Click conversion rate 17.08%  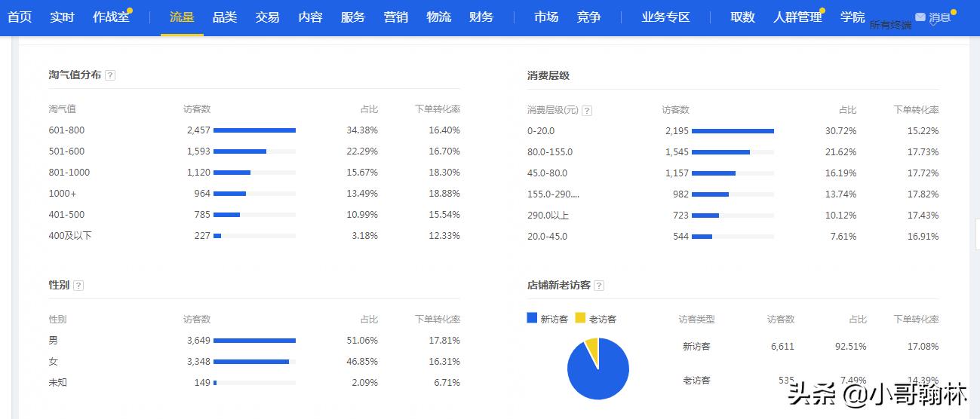923,347
